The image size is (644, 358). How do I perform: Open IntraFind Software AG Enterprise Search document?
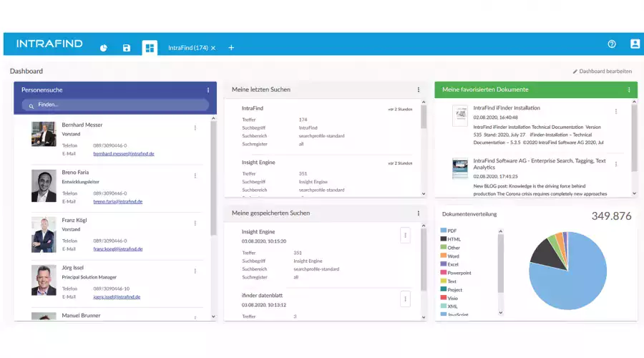point(540,164)
